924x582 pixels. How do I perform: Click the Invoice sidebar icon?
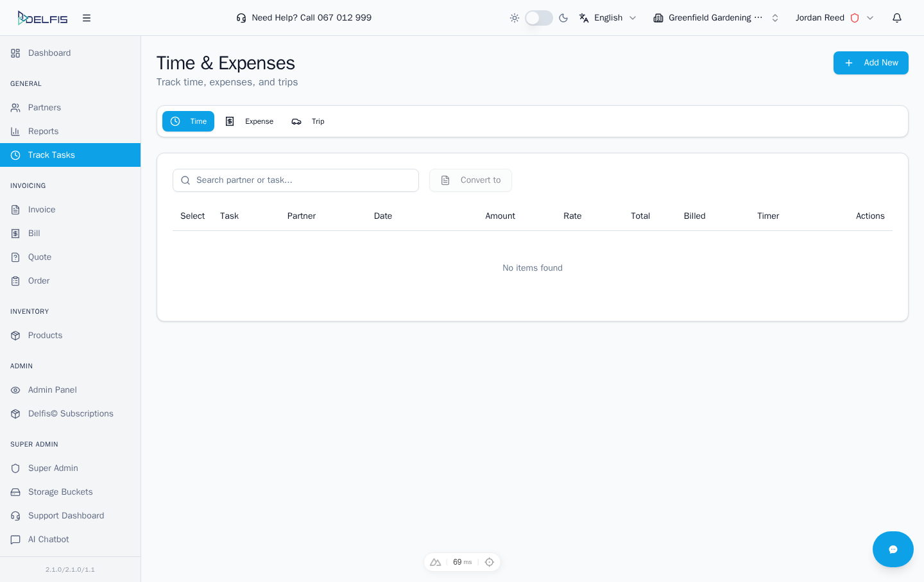pyautogui.click(x=15, y=209)
